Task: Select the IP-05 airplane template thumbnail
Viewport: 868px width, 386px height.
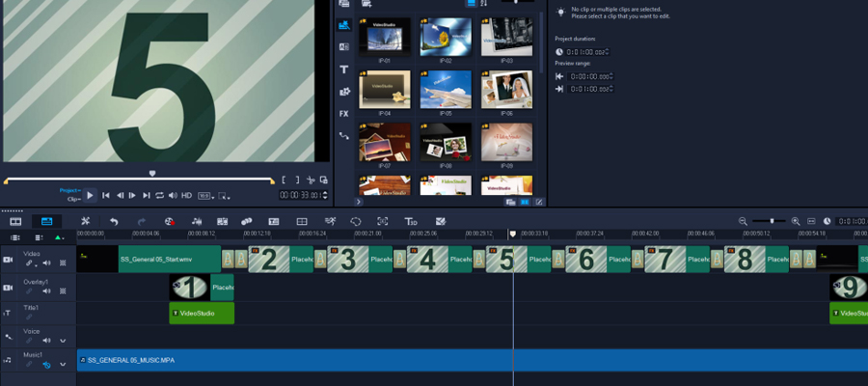Action: point(446,90)
